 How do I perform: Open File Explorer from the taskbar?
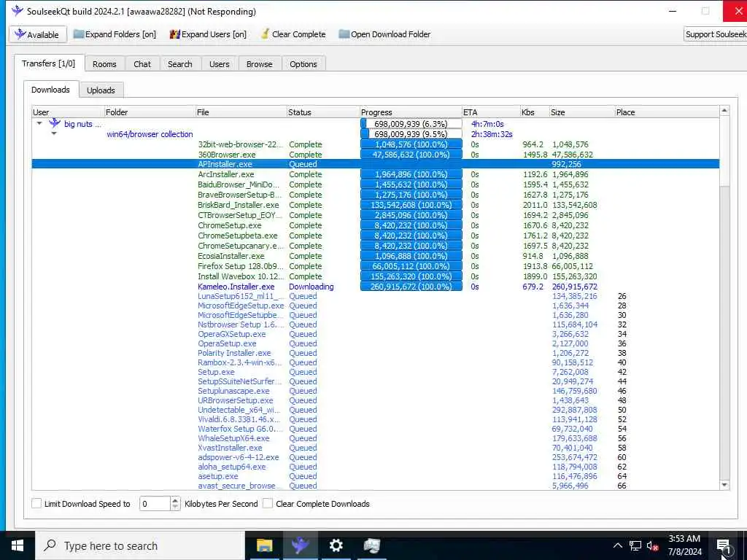(x=264, y=545)
